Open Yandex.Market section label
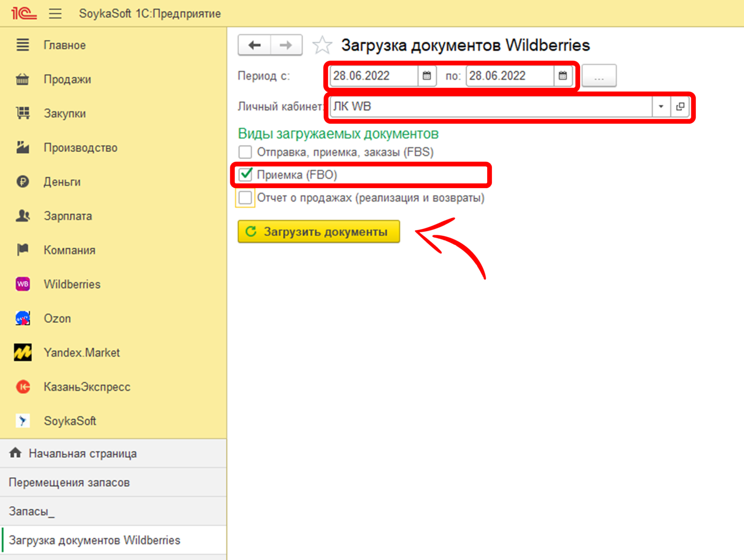 82,352
